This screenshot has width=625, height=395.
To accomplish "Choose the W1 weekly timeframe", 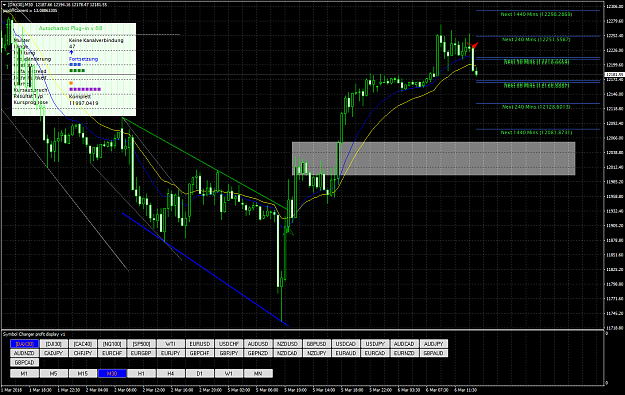I will point(229,373).
